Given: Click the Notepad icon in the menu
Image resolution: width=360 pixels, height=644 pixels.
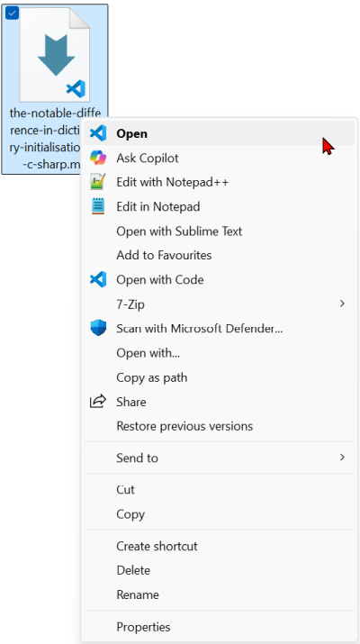Looking at the screenshot, I should [x=98, y=206].
